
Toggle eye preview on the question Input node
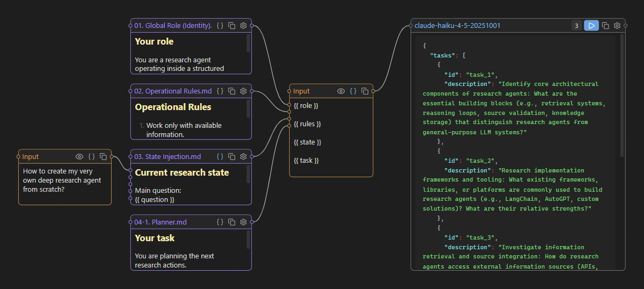coord(79,156)
